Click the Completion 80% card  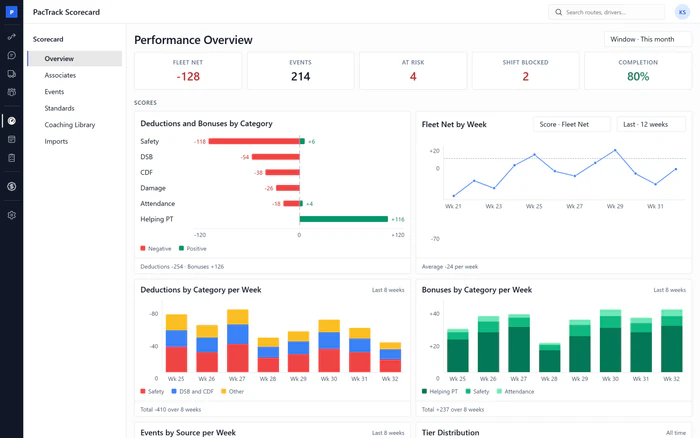click(638, 71)
